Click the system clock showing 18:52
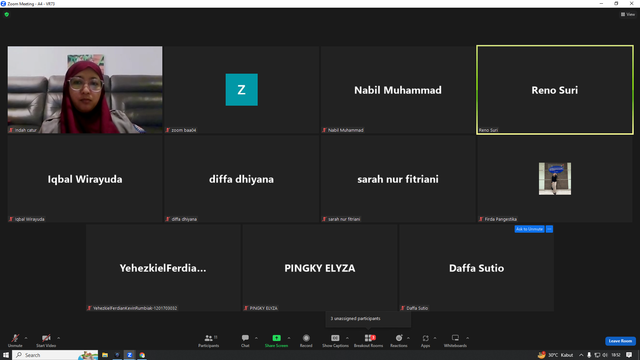 click(616, 355)
